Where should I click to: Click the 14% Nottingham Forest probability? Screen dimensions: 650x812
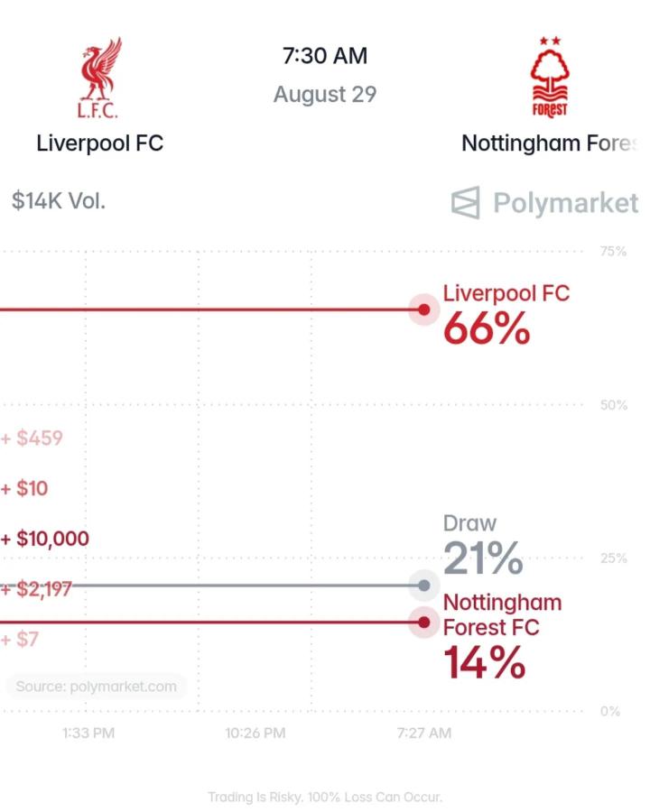pos(485,662)
